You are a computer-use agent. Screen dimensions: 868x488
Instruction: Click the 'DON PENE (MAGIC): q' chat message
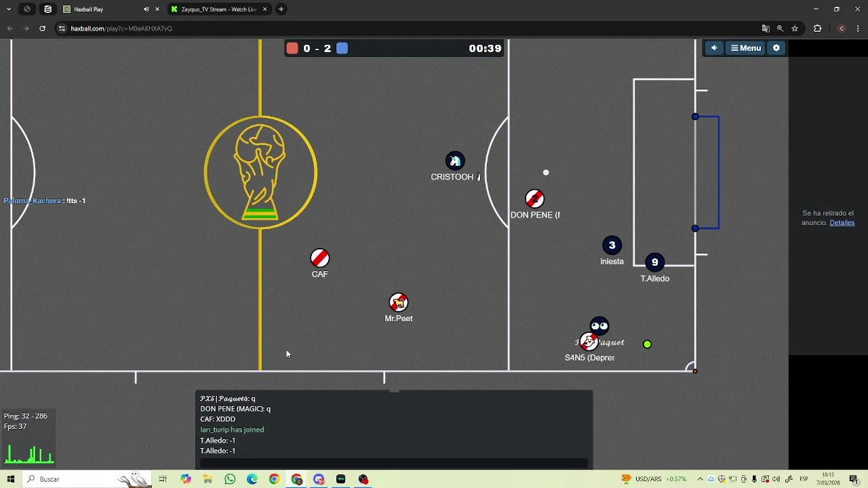[235, 409]
